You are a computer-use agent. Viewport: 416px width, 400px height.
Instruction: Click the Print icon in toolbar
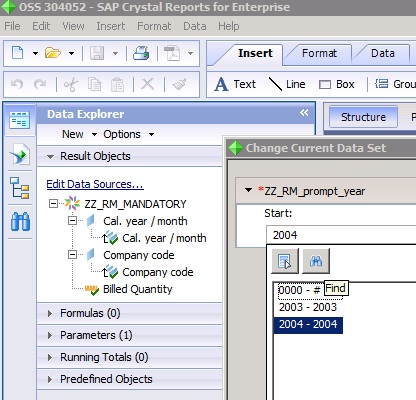click(x=141, y=53)
